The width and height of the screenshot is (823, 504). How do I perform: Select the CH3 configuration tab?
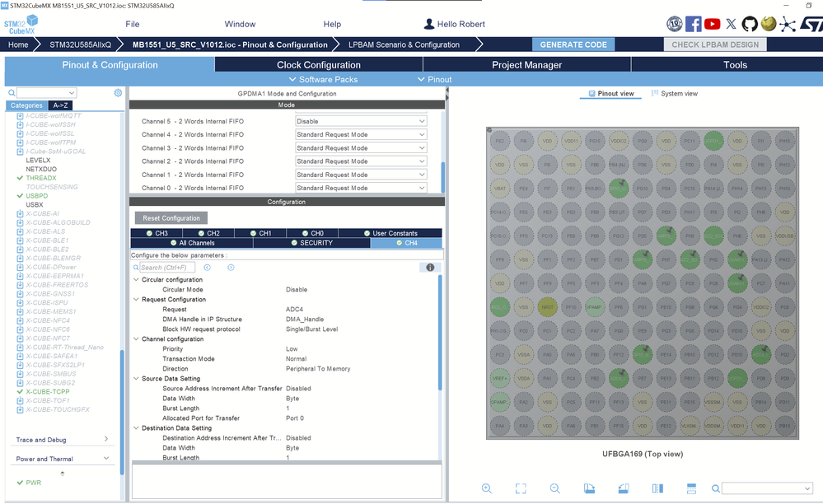pyautogui.click(x=157, y=233)
